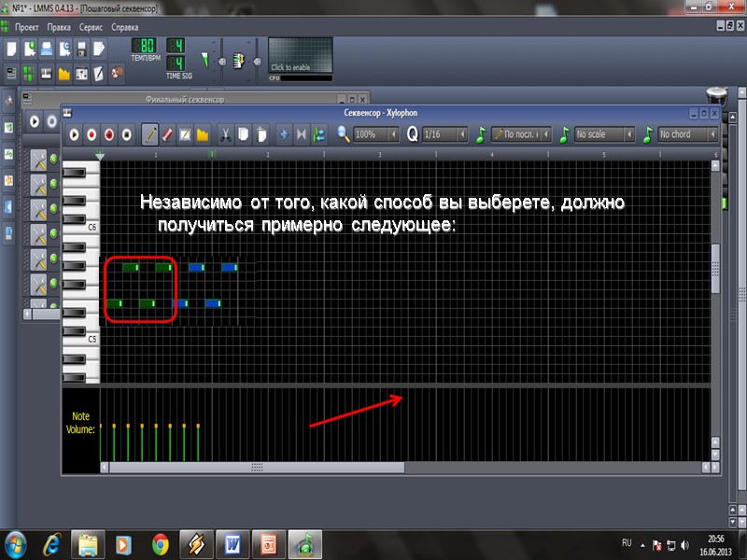The image size is (747, 560).
Task: Show the Automation Editor icon
Action: pos(64,74)
